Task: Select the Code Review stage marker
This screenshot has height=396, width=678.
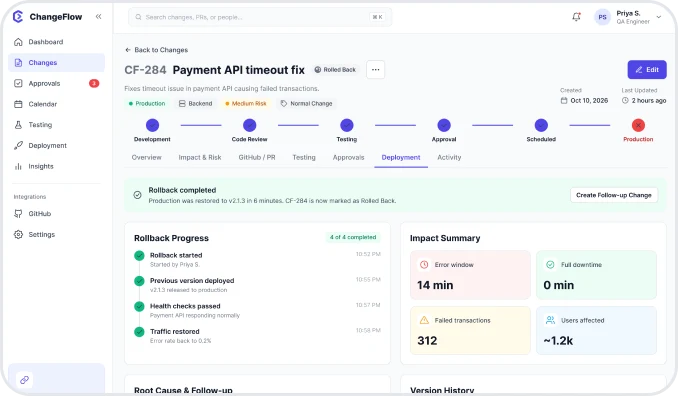Action: (x=249, y=125)
